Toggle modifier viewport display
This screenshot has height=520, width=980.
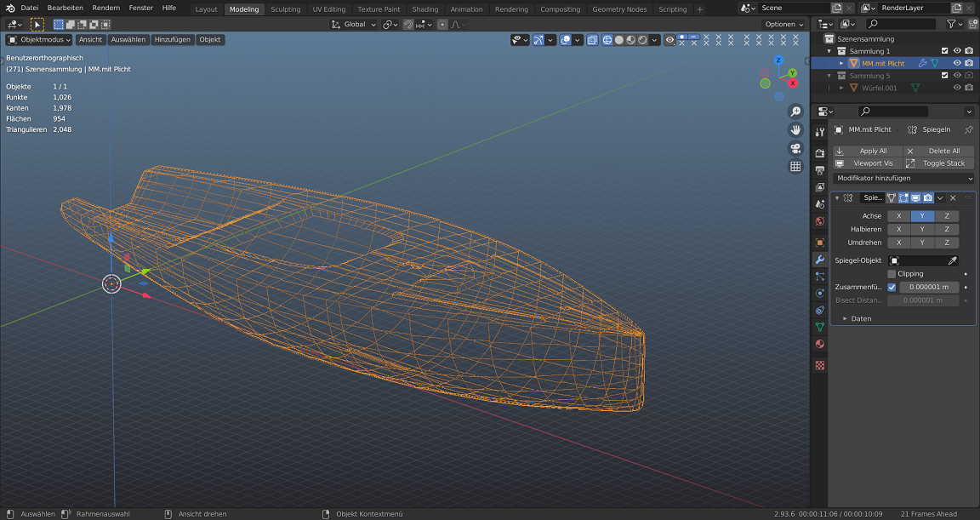click(915, 198)
